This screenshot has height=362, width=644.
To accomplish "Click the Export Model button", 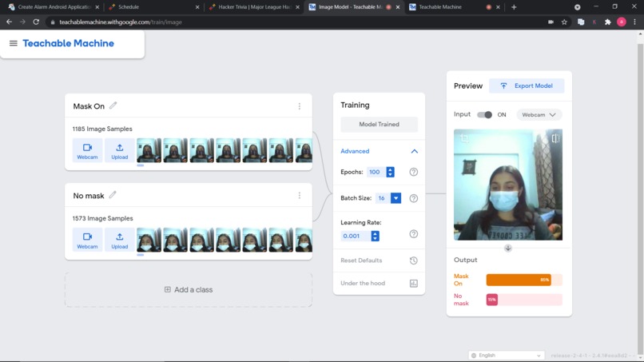I will point(527,86).
